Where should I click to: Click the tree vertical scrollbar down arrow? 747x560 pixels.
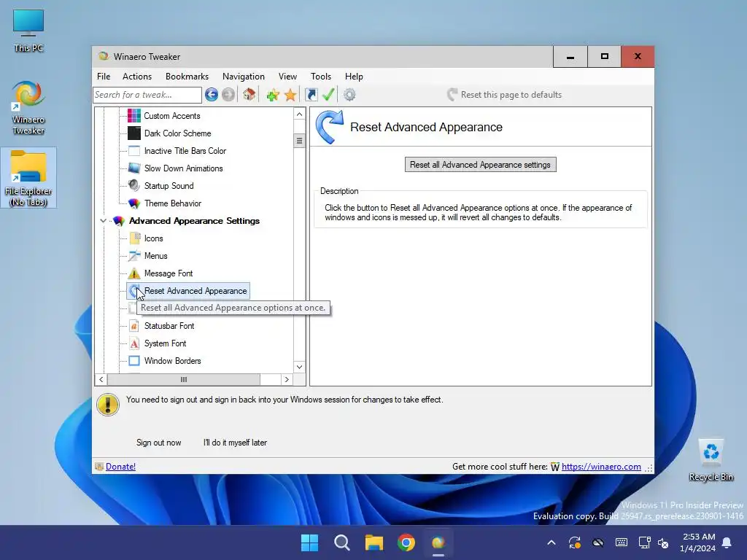(x=299, y=367)
